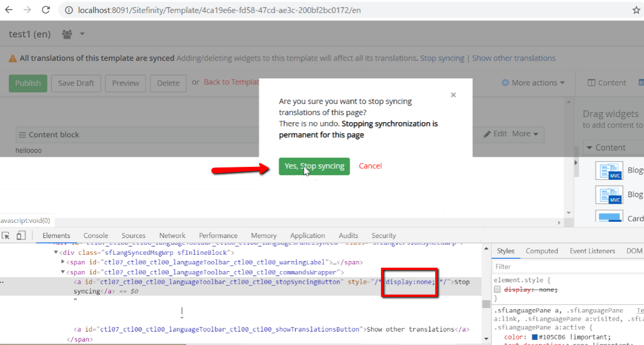Click the browser back arrow

pyautogui.click(x=8, y=10)
